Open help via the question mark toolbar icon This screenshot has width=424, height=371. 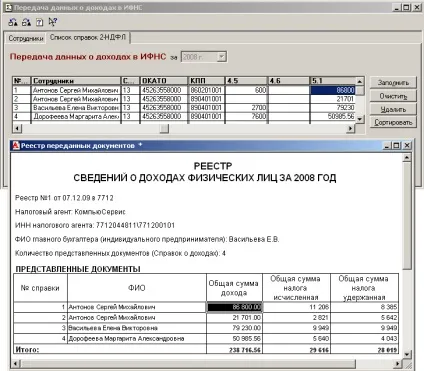point(39,22)
